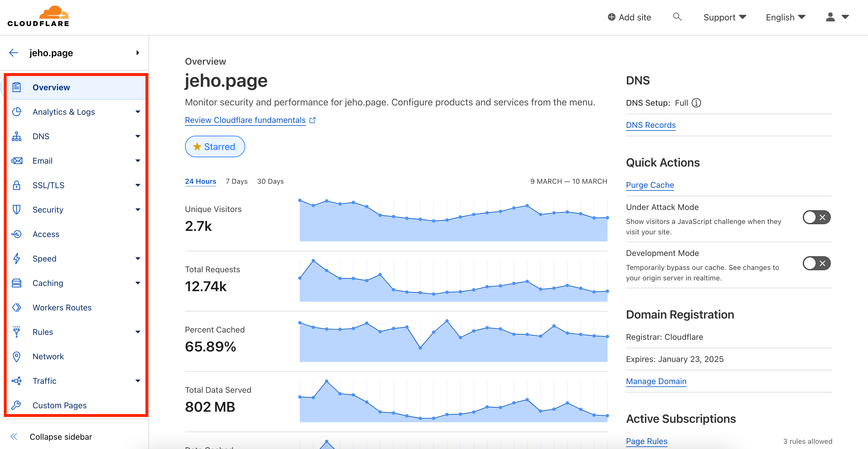Click the Collapse sidebar double-chevron icon

(13, 437)
